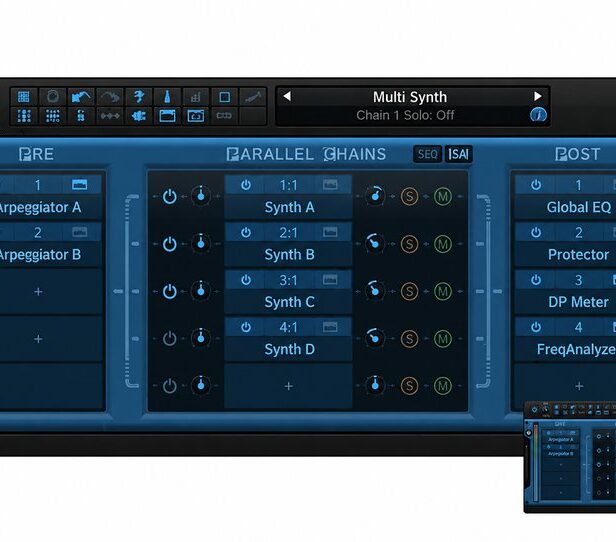Open Synth B editor window icon
Screen dimensions: 616x542
click(330, 232)
